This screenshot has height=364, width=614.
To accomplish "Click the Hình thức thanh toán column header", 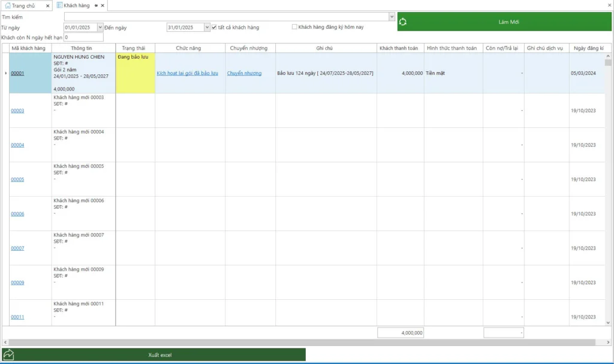I will click(453, 48).
